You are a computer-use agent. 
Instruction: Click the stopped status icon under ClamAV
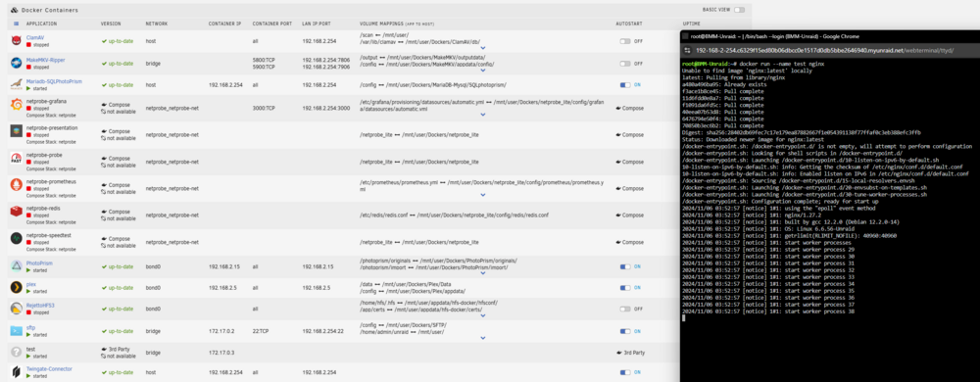click(x=28, y=44)
